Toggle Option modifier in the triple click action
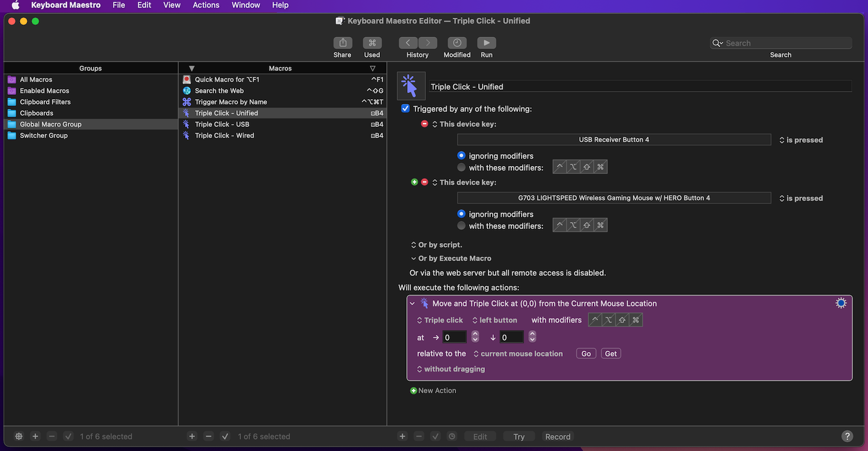The height and width of the screenshot is (451, 868). click(608, 320)
